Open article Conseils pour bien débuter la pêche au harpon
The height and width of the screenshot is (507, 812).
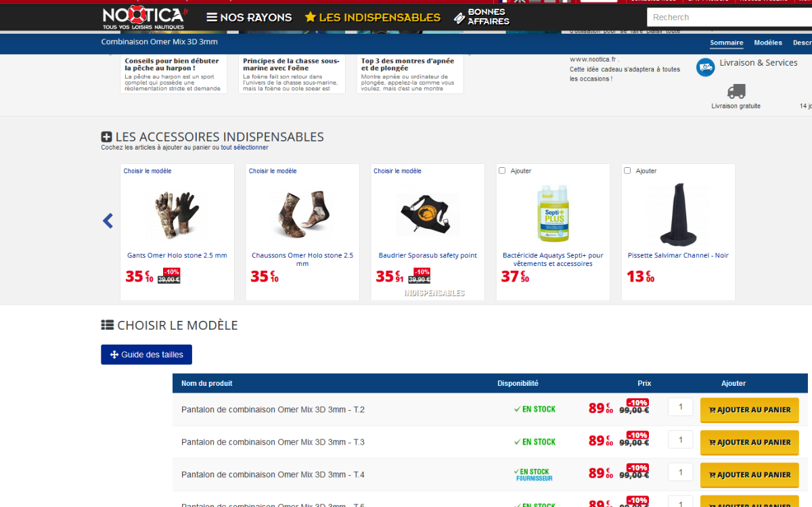173,64
